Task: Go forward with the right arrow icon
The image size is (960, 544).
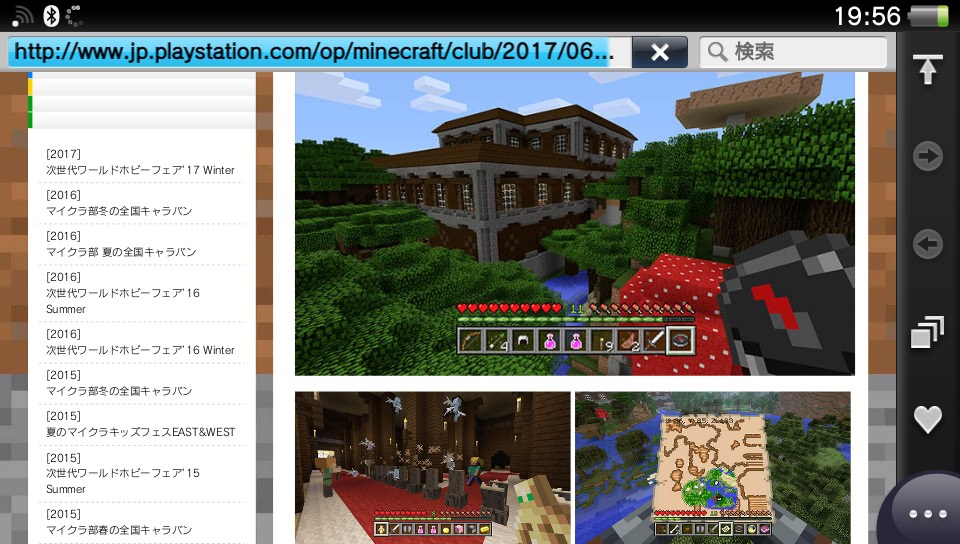Action: pos(928,156)
